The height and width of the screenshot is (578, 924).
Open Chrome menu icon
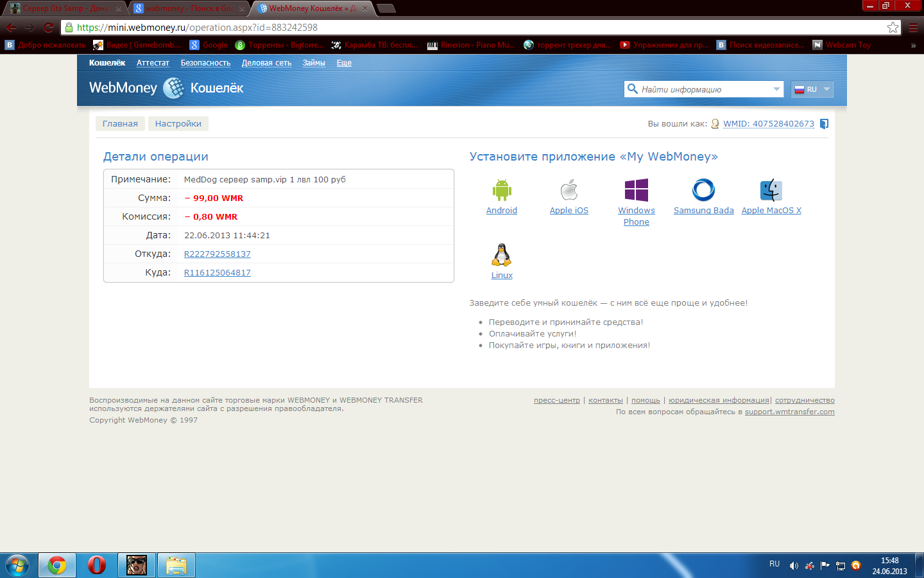(913, 28)
